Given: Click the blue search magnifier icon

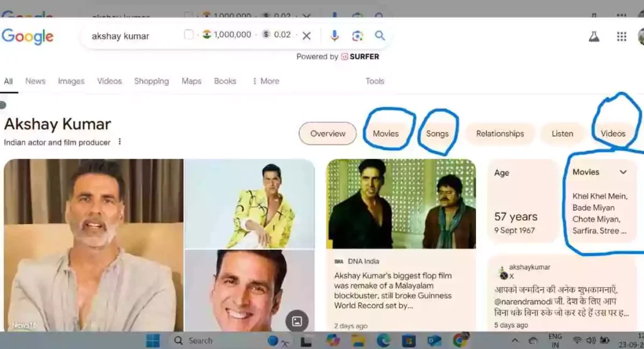Looking at the screenshot, I should [x=380, y=35].
